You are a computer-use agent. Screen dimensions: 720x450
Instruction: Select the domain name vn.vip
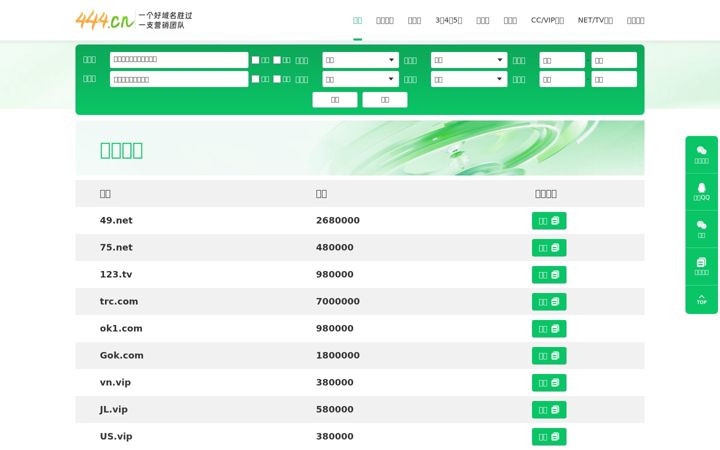(115, 382)
